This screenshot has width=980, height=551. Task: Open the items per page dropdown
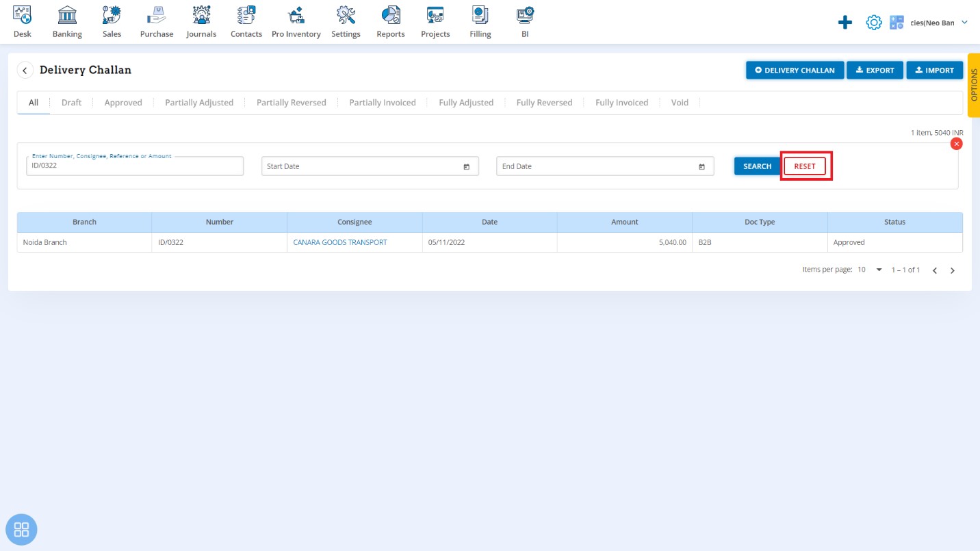tap(870, 270)
